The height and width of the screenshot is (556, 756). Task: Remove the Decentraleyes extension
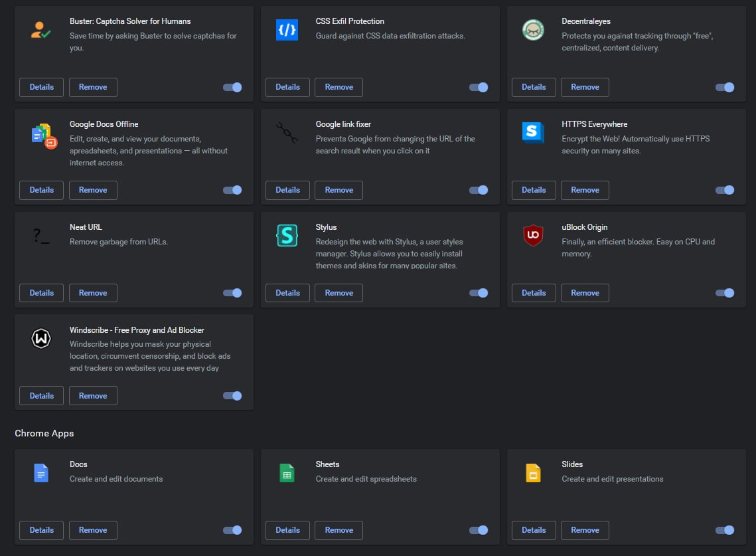[585, 88]
